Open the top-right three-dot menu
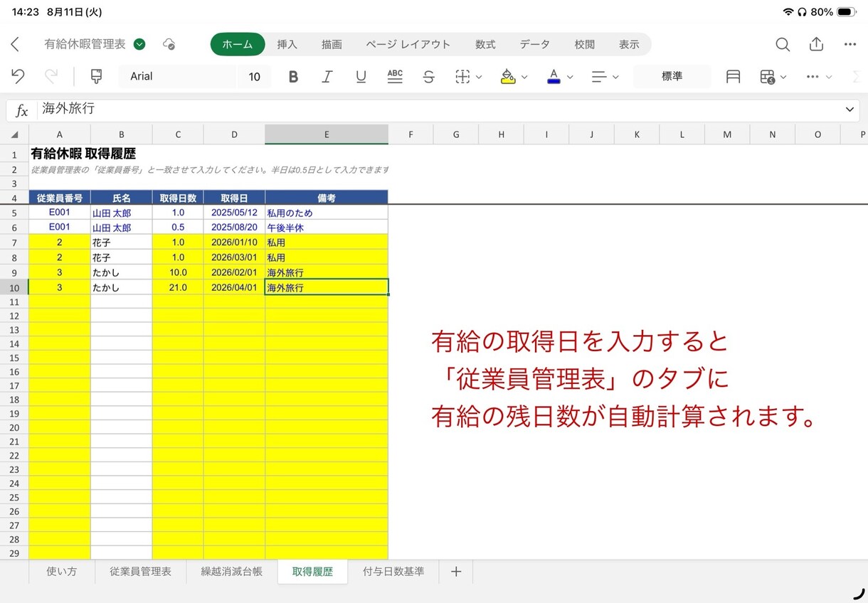Screen dimensions: 868x603 [850, 44]
